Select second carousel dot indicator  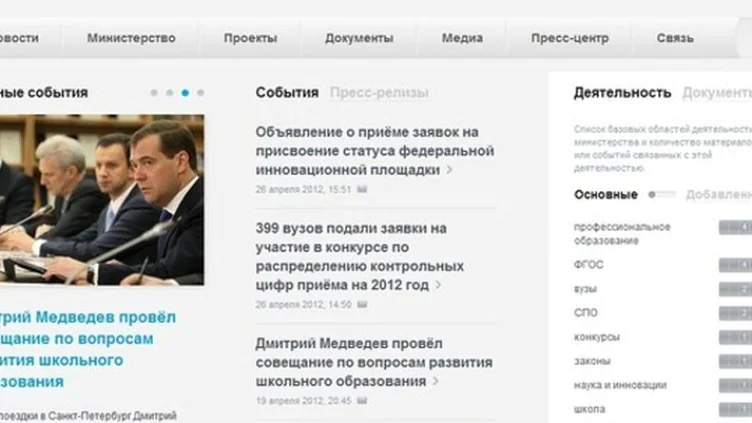pos(170,93)
